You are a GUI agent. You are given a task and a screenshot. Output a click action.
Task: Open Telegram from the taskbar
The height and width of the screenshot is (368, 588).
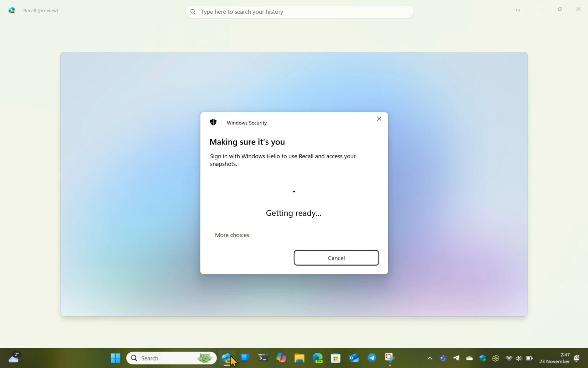tap(371, 358)
